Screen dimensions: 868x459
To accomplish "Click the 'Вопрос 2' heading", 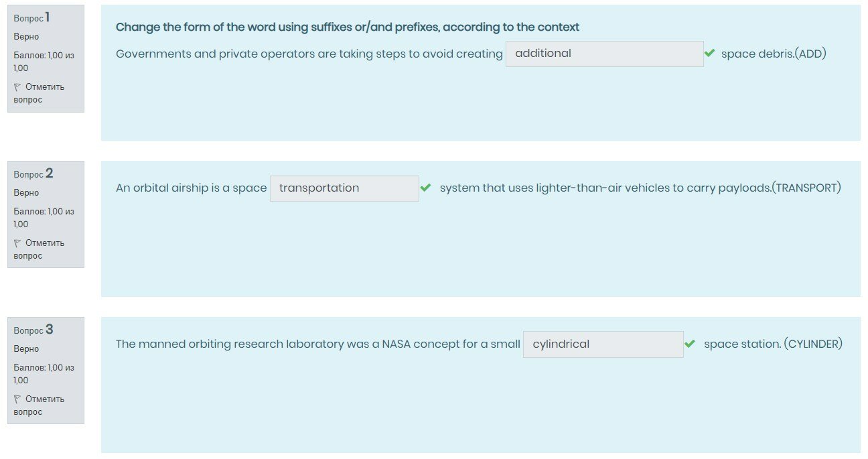I will [33, 174].
